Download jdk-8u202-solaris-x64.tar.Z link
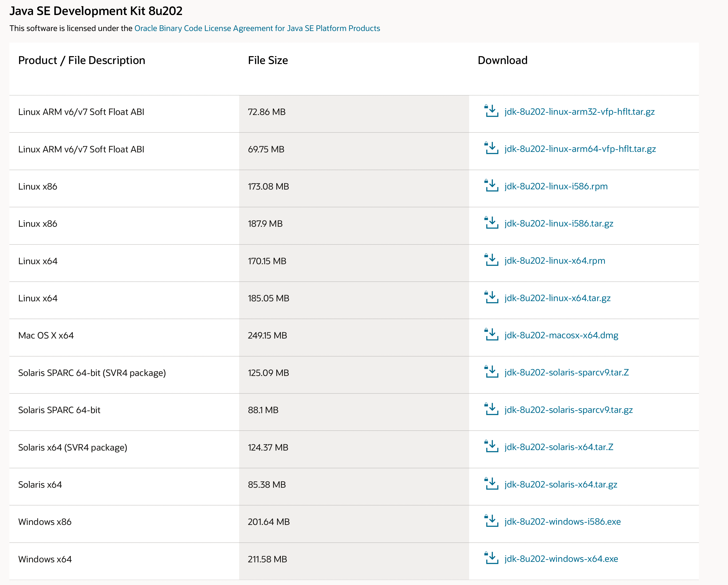The height and width of the screenshot is (585, 728). pyautogui.click(x=559, y=447)
